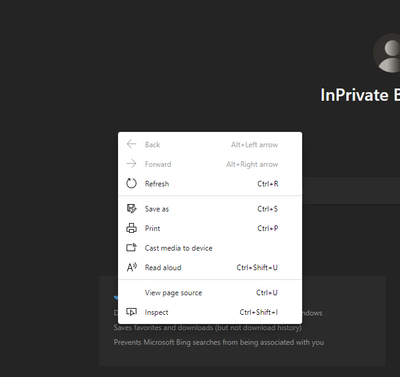Select Read aloud menu entry
The image size is (400, 377).
[x=210, y=267]
